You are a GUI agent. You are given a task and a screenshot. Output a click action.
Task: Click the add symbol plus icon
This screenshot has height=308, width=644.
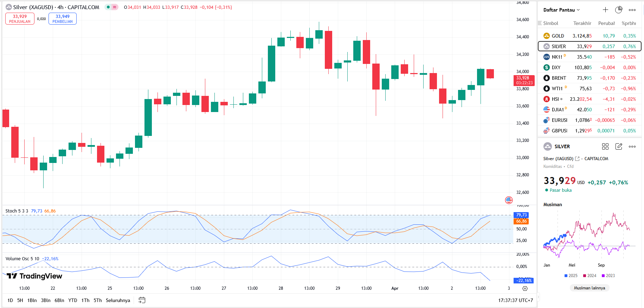pyautogui.click(x=605, y=10)
